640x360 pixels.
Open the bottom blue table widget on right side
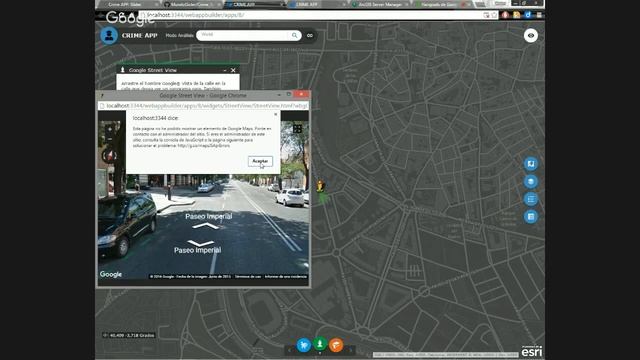click(x=531, y=217)
